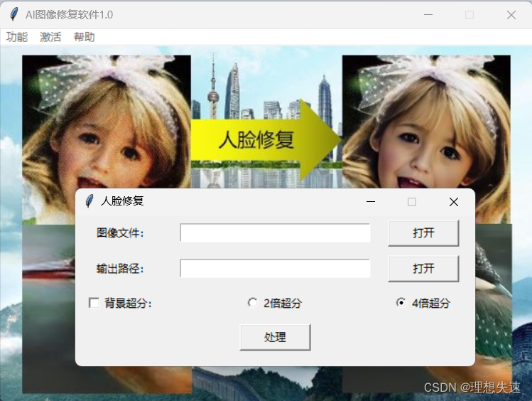Screen dimensions: 532x401
Task: Open the 功能 menu
Action: [16, 37]
